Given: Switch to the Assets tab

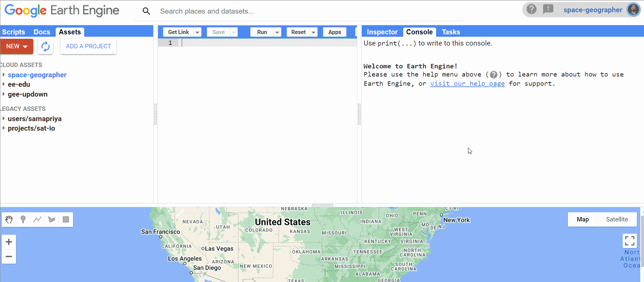Looking at the screenshot, I should (x=70, y=32).
